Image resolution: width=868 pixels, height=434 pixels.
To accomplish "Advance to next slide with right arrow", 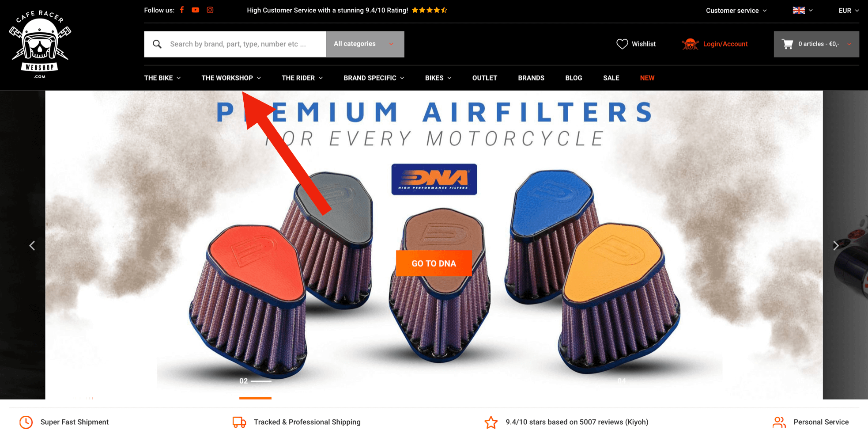I will (x=835, y=245).
